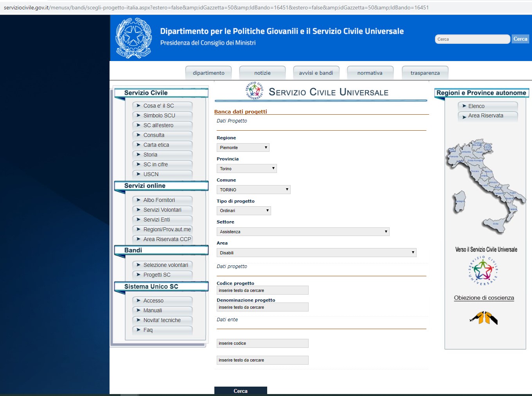Open the Tipo di progetto dropdown
The image size is (532, 396).
click(243, 211)
